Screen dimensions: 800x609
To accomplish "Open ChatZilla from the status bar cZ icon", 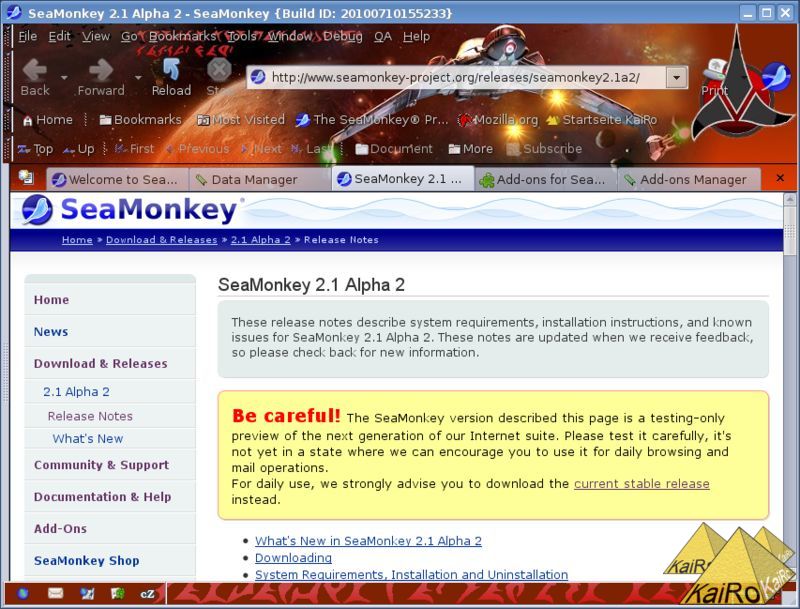I will point(147,594).
